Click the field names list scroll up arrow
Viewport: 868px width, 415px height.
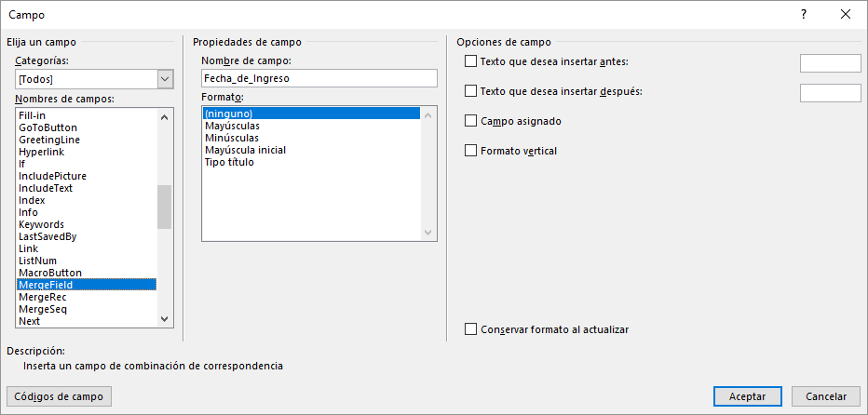point(164,116)
